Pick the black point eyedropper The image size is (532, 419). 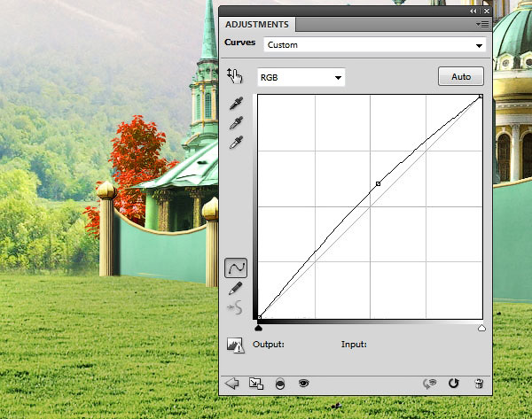coord(236,103)
